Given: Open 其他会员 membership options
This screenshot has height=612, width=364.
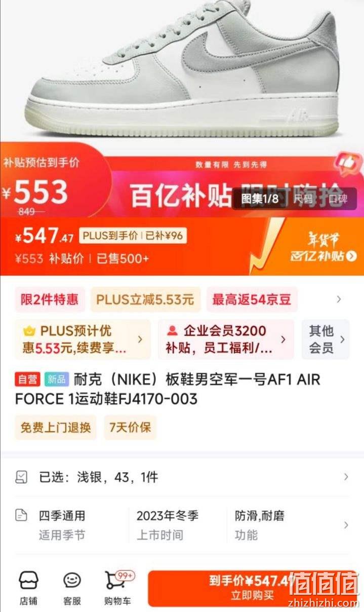Looking at the screenshot, I should 326,339.
